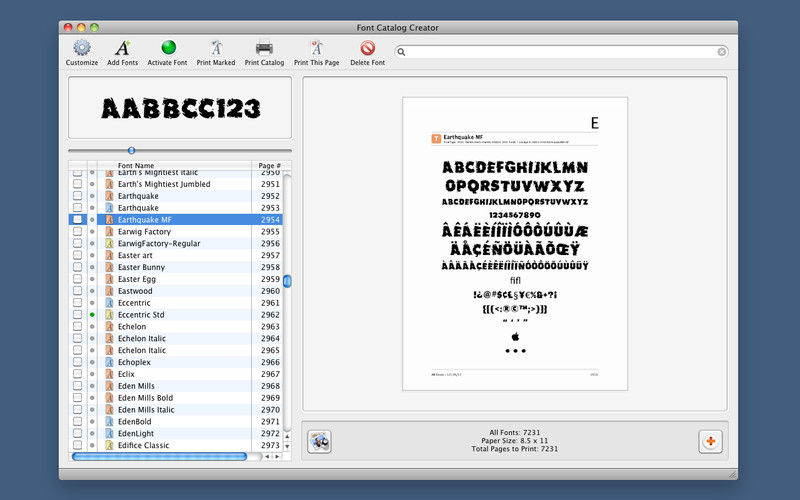The height and width of the screenshot is (500, 800).
Task: Open the Customize gear tool
Action: 82,48
